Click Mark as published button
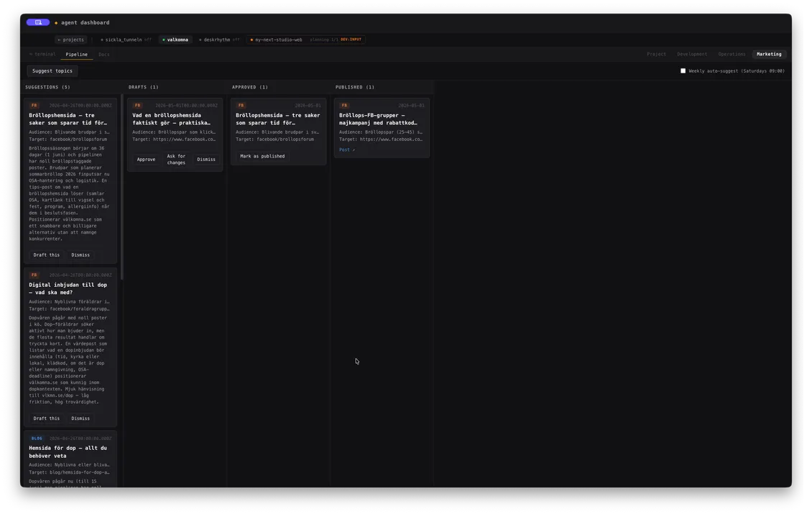812x514 pixels. 262,156
